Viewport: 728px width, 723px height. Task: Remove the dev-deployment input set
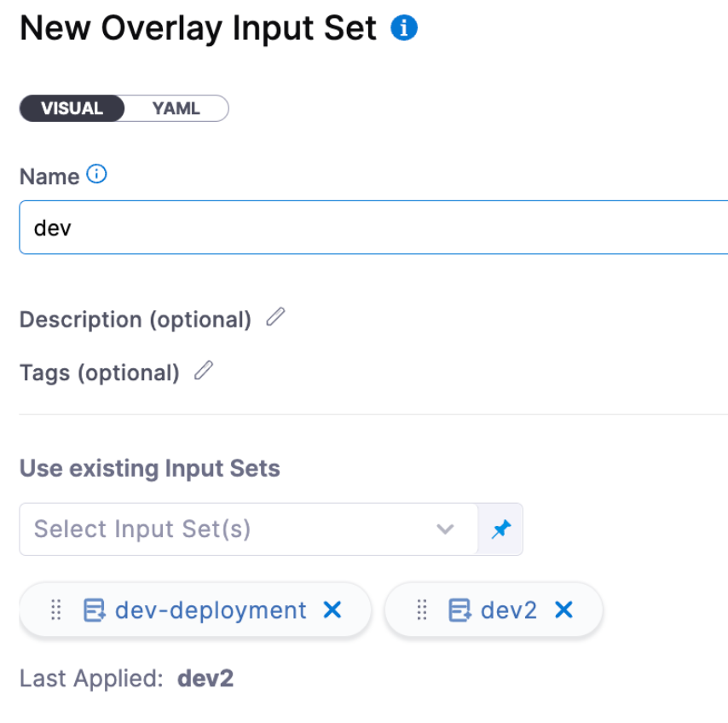(332, 610)
